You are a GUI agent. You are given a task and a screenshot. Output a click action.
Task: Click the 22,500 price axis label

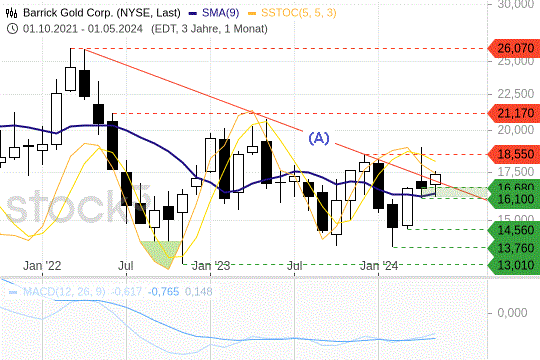click(516, 94)
